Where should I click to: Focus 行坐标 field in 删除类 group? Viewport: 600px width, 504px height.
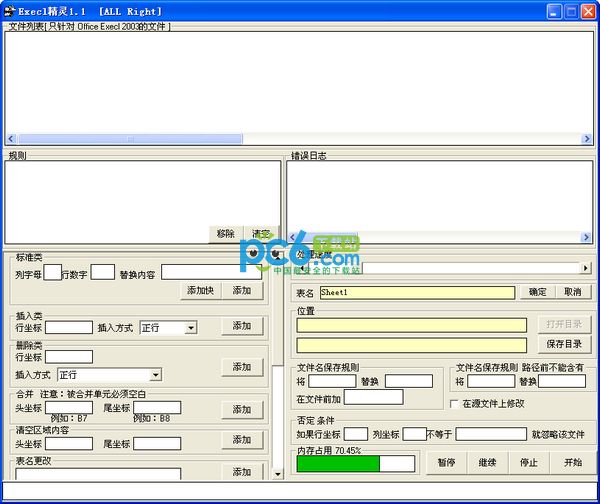pyautogui.click(x=69, y=357)
